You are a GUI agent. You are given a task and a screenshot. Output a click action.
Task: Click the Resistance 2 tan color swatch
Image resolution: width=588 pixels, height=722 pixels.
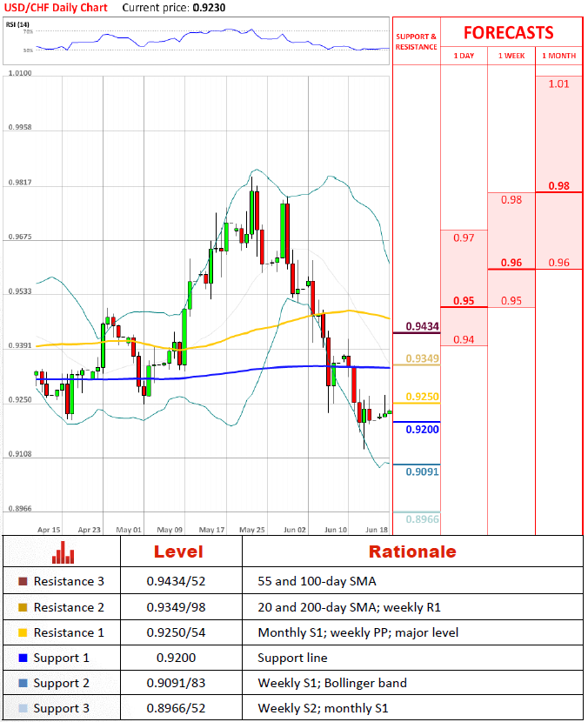[23, 607]
